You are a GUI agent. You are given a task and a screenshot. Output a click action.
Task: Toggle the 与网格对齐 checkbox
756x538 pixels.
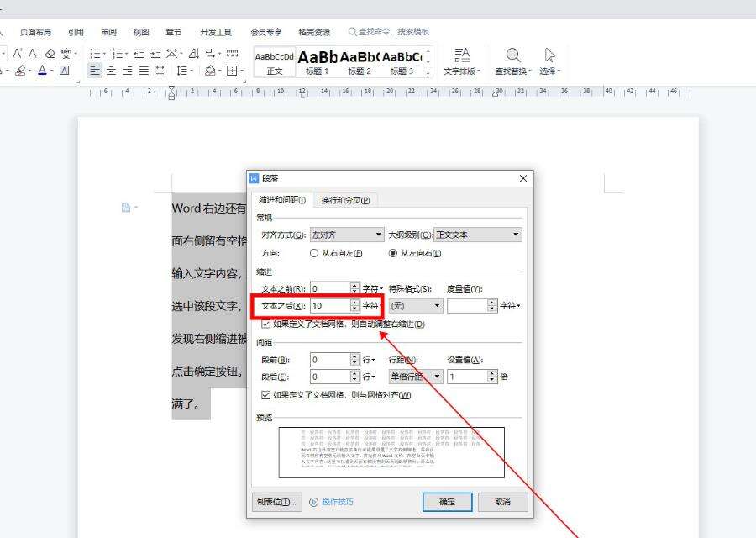[265, 395]
